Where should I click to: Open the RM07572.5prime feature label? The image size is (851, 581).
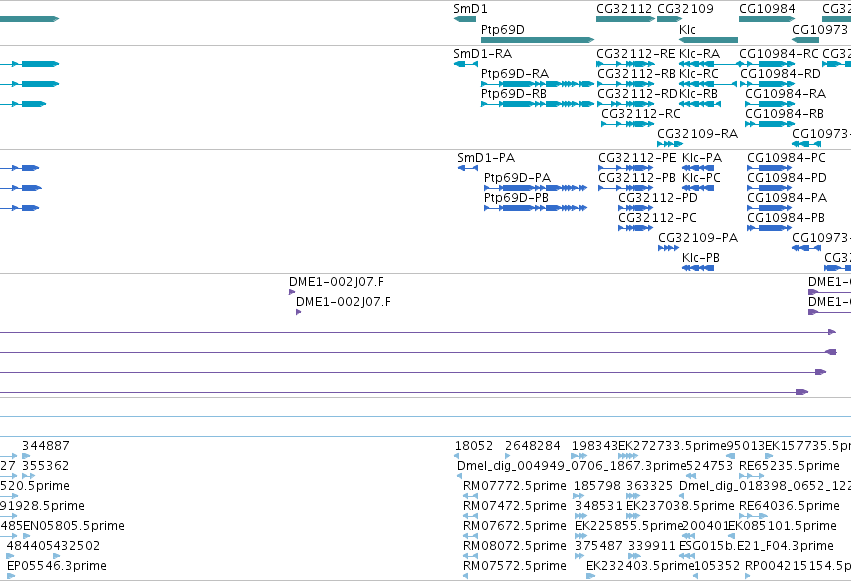(x=515, y=566)
